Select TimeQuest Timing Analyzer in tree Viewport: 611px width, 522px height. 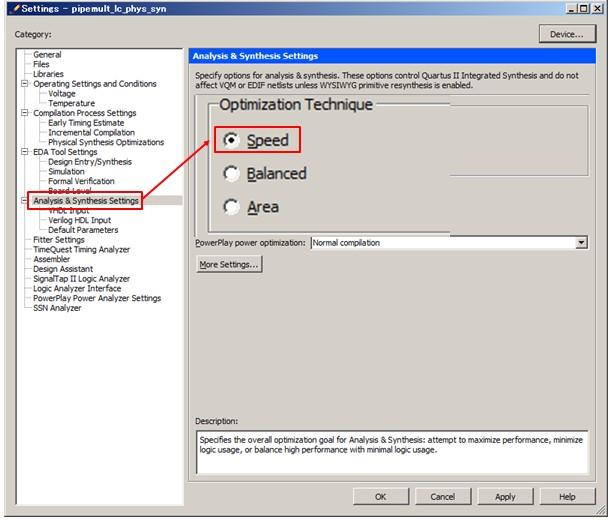point(81,249)
